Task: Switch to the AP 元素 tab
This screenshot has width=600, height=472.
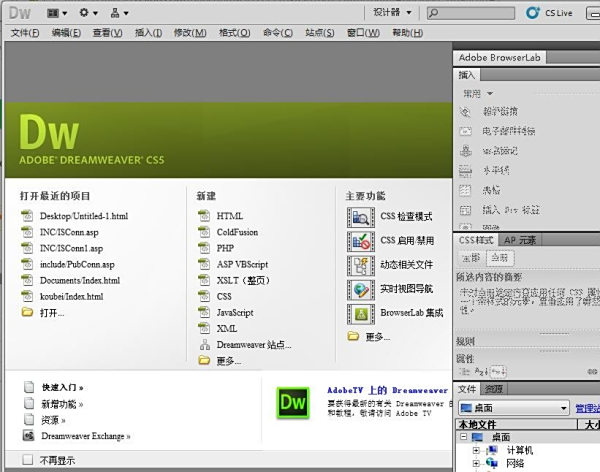Action: point(520,240)
